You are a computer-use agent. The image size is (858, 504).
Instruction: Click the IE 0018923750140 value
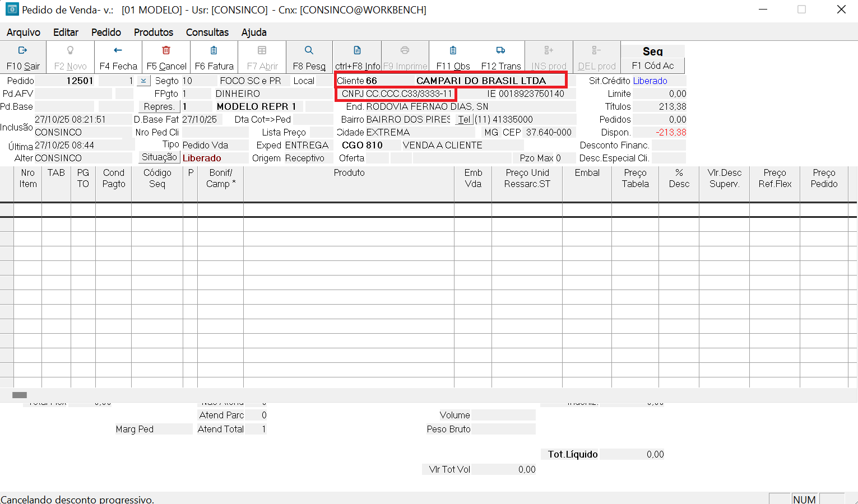point(531,94)
